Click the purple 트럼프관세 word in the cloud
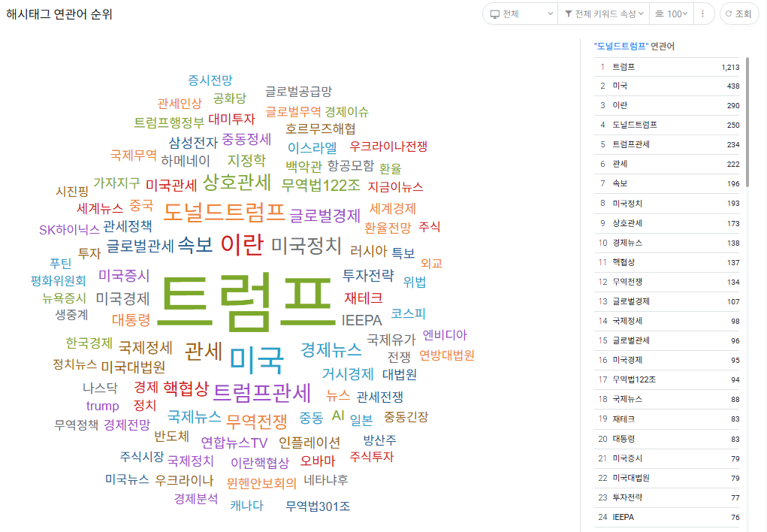 261,392
